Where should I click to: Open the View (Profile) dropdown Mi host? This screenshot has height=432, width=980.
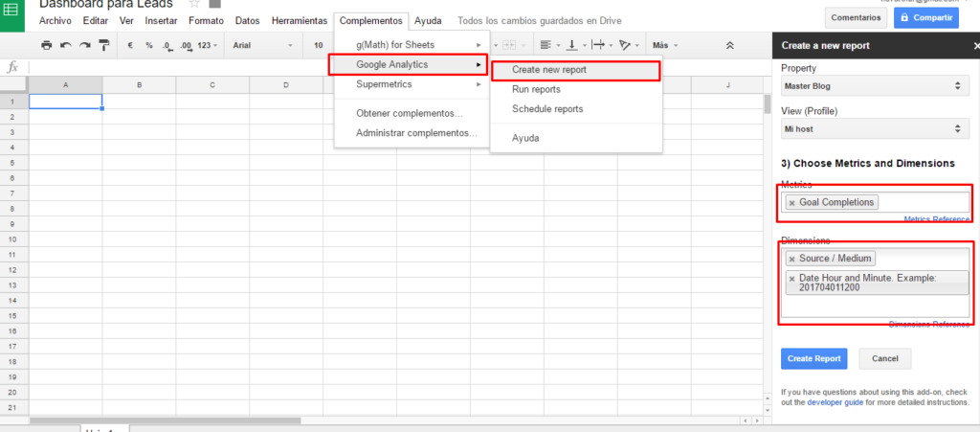point(873,129)
